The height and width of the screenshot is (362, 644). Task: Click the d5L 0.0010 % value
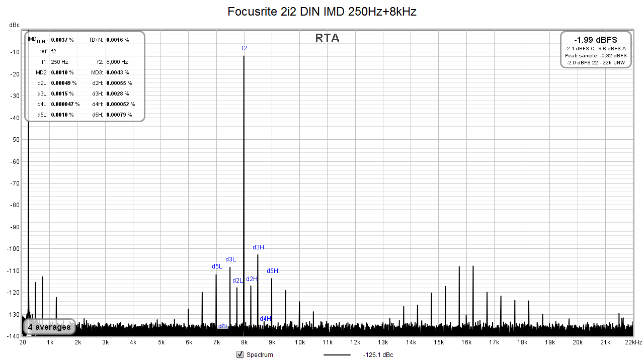(x=62, y=115)
